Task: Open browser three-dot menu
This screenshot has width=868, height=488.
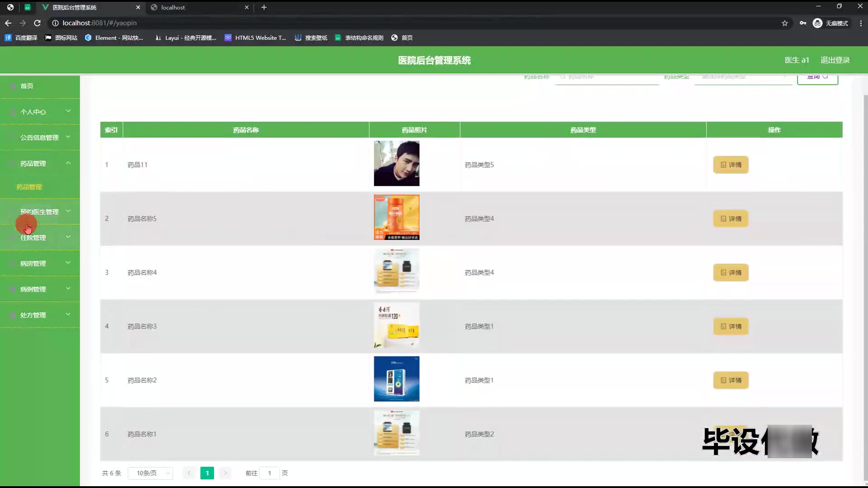Action: pos(860,23)
